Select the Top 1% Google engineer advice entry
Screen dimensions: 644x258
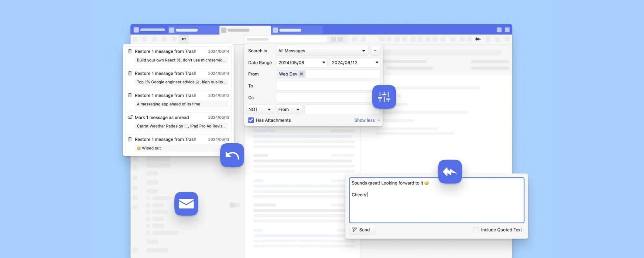[178, 78]
